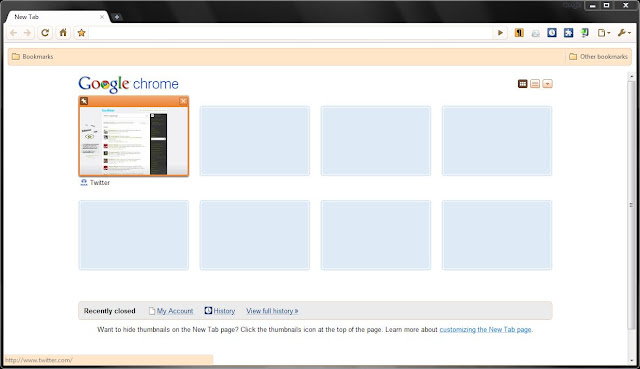Maximize the browser window
The width and height of the screenshot is (640, 369).
pyautogui.click(x=607, y=5)
